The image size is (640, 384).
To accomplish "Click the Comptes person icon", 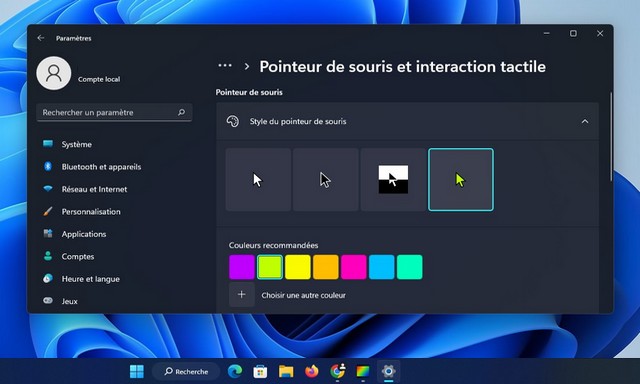I will [48, 256].
